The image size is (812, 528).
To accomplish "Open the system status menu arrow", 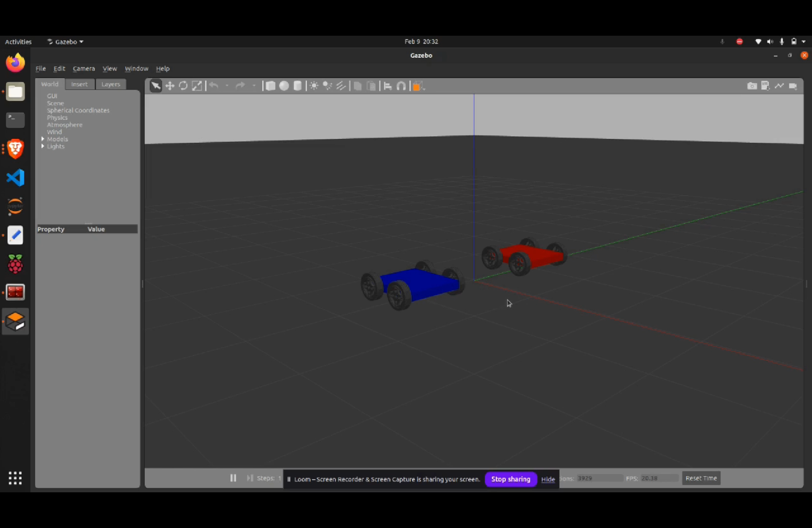I will [804, 42].
